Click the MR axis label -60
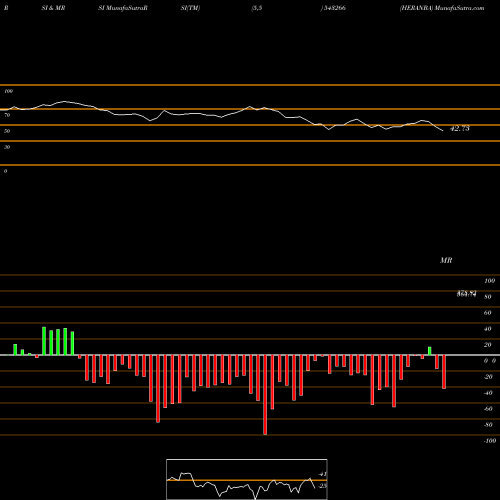The height and width of the screenshot is (500, 500). pos(488,409)
